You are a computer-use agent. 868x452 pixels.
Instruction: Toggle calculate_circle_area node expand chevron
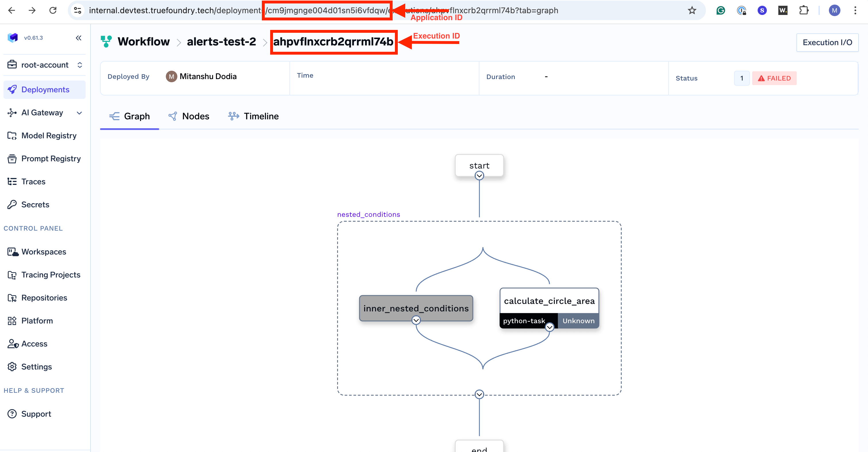[549, 327]
